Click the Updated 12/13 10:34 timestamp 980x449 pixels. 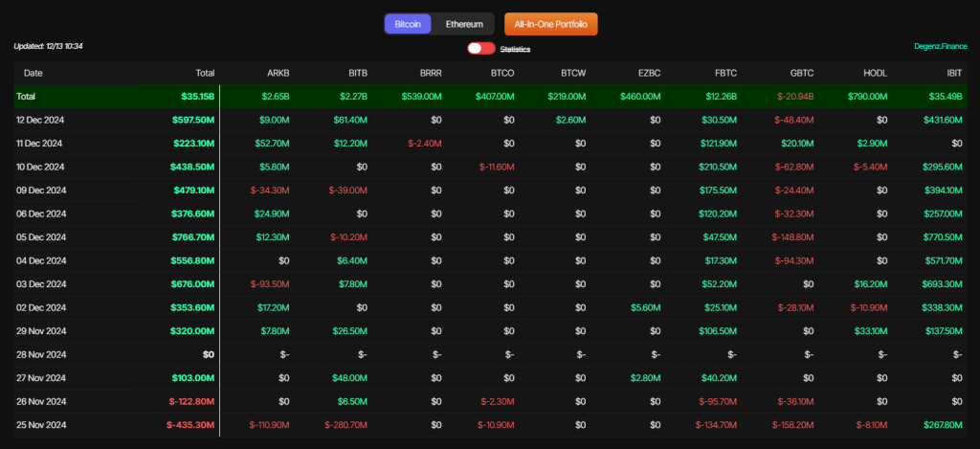[x=48, y=46]
